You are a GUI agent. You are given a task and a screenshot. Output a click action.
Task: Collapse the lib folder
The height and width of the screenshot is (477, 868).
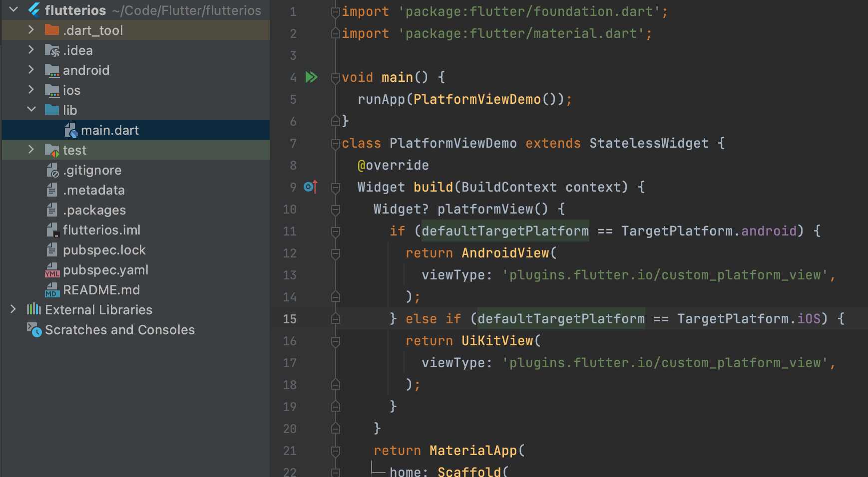coord(31,109)
